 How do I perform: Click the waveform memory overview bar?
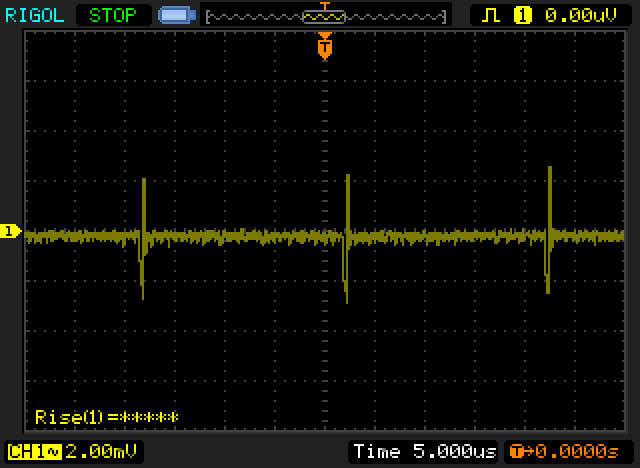(326, 17)
